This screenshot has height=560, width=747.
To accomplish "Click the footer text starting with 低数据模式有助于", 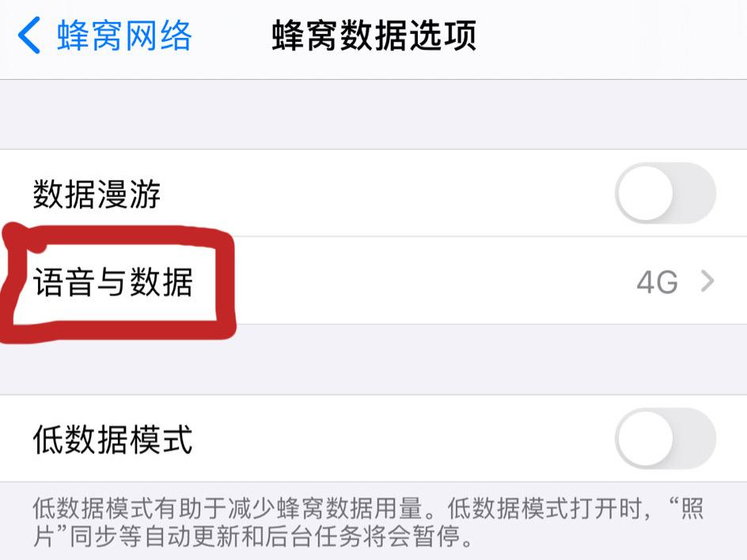I will (x=367, y=522).
